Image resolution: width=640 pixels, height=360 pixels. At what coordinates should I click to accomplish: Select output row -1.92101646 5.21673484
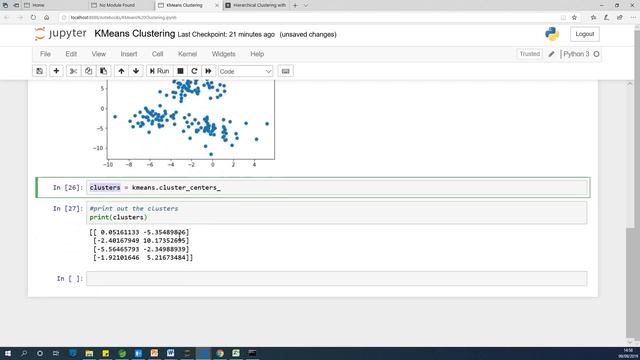(x=143, y=258)
